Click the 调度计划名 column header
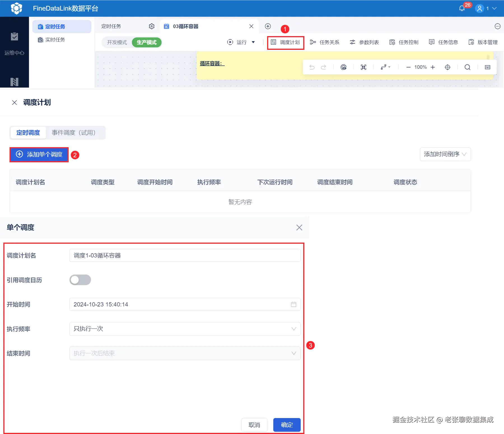This screenshot has height=434, width=504. coord(30,182)
